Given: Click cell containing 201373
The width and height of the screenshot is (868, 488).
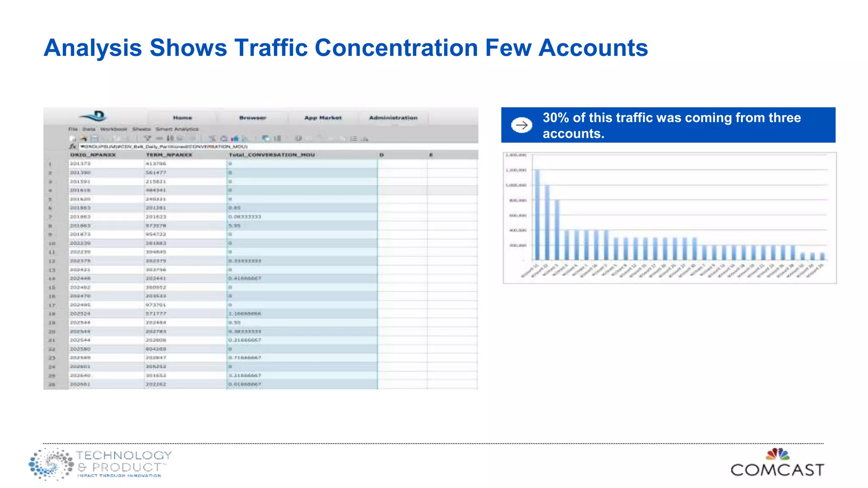Looking at the screenshot, I should 106,164.
